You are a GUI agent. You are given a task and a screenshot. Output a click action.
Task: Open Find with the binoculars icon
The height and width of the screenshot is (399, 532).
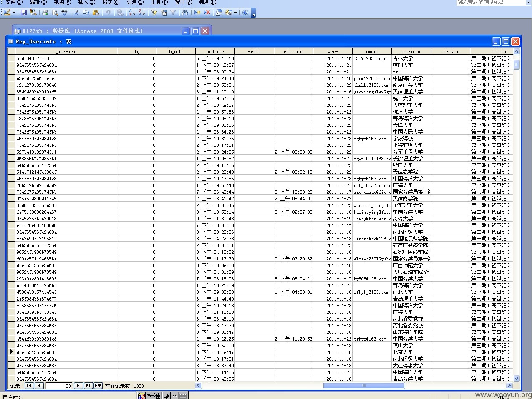coord(185,13)
